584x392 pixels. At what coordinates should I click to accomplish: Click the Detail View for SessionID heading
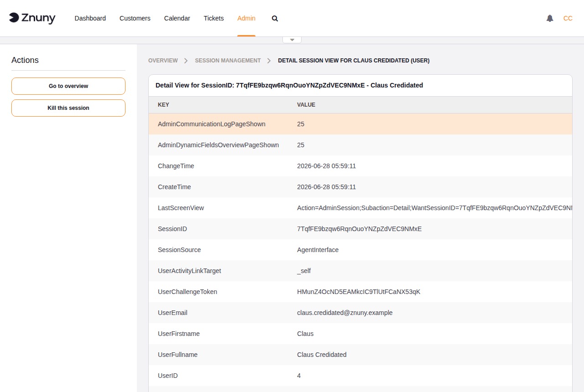click(289, 85)
